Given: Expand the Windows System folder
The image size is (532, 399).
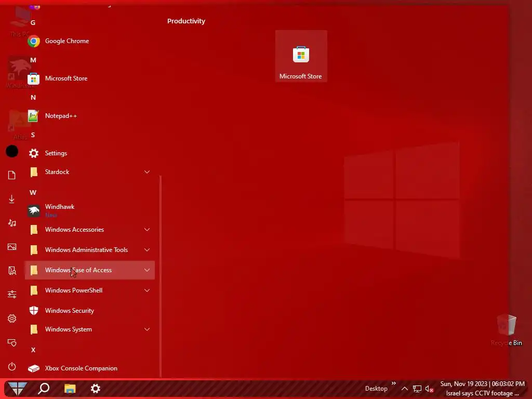Looking at the screenshot, I should point(89,329).
